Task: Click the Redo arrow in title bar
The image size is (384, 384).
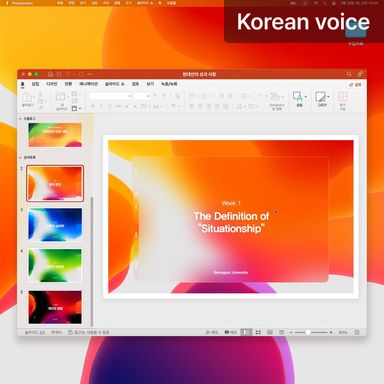Action: [x=81, y=74]
